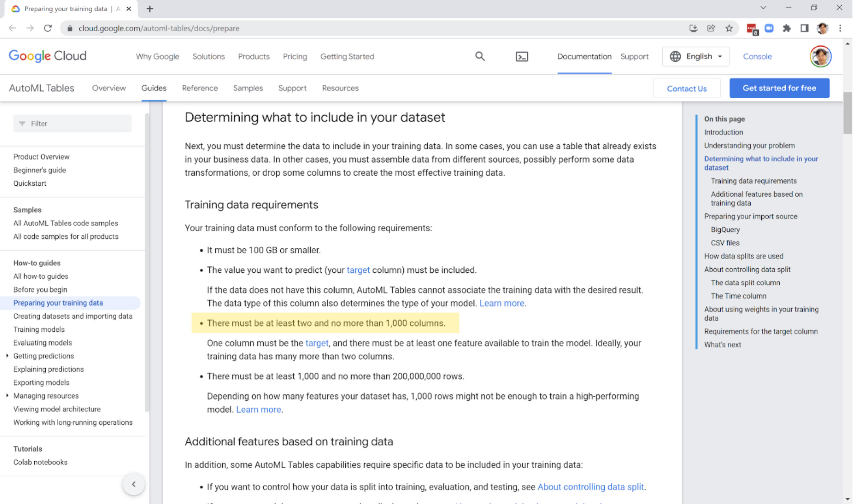Expand the Getting predictions section

click(x=7, y=356)
